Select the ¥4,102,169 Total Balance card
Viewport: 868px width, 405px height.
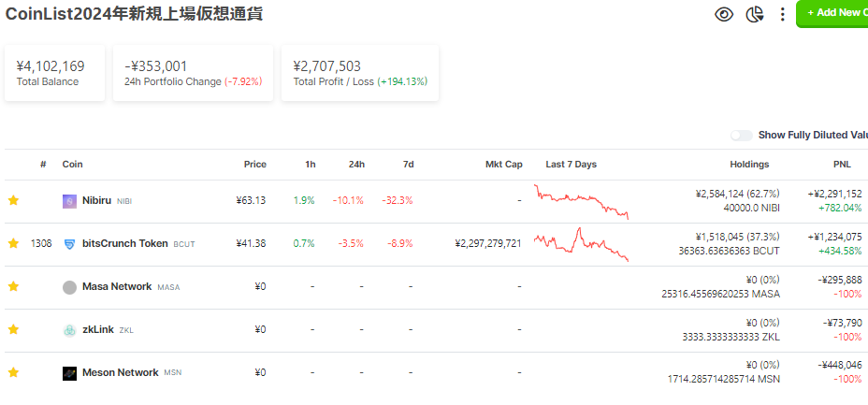click(x=54, y=73)
